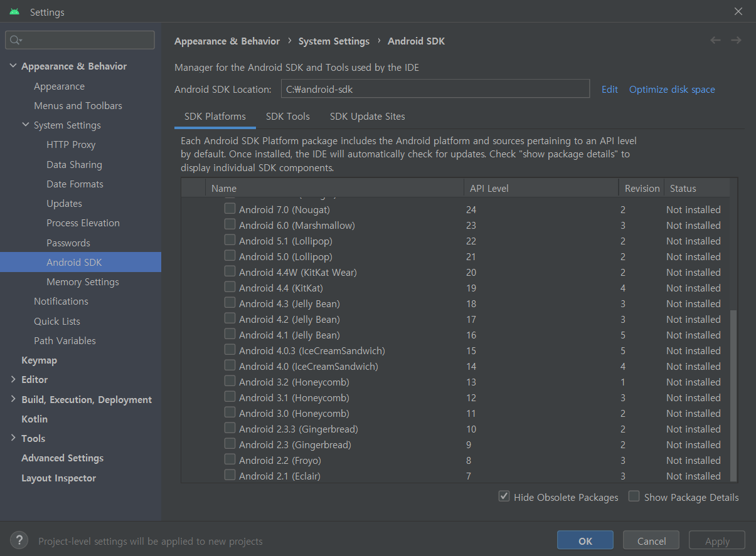Screen dimensions: 756x556
Task: Go forward with the right arrow
Action: tap(736, 41)
